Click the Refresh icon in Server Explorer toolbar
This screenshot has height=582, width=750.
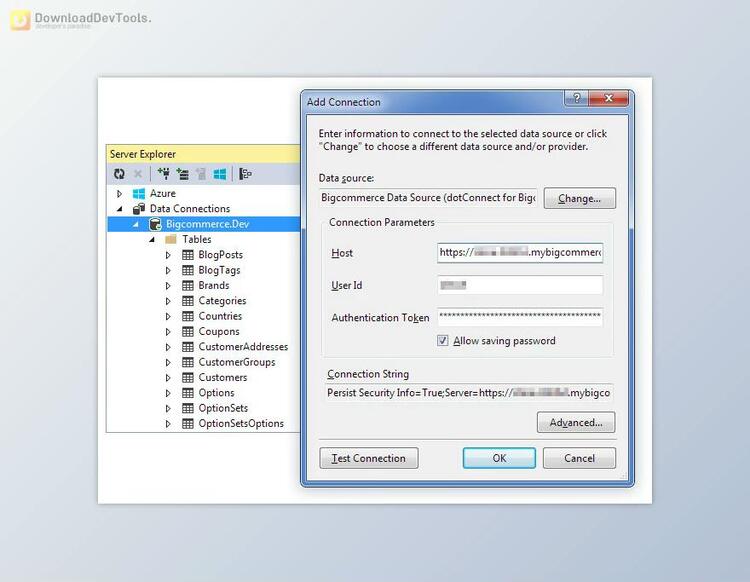(119, 174)
